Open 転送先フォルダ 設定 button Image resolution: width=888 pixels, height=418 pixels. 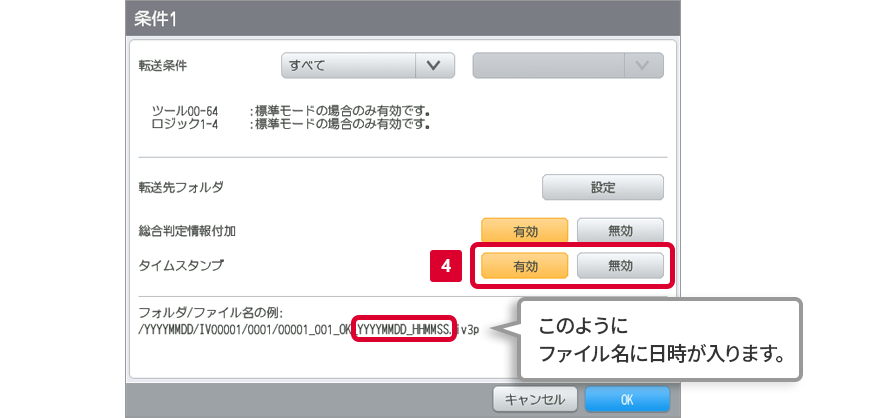coord(602,187)
